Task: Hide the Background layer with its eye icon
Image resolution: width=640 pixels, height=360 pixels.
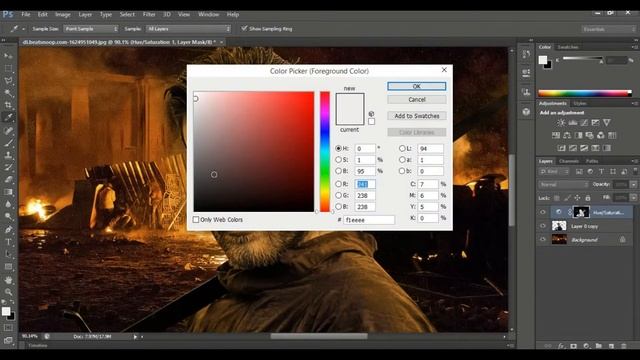Action: [x=543, y=240]
